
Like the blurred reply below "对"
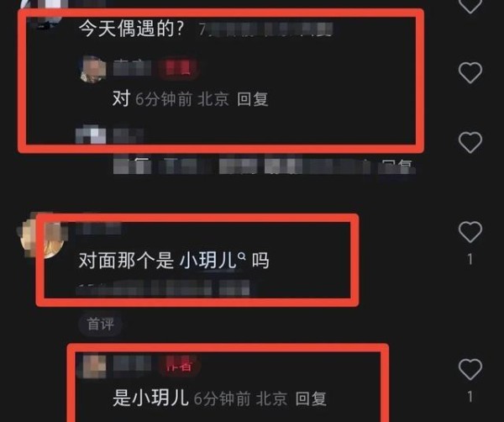click(x=470, y=142)
